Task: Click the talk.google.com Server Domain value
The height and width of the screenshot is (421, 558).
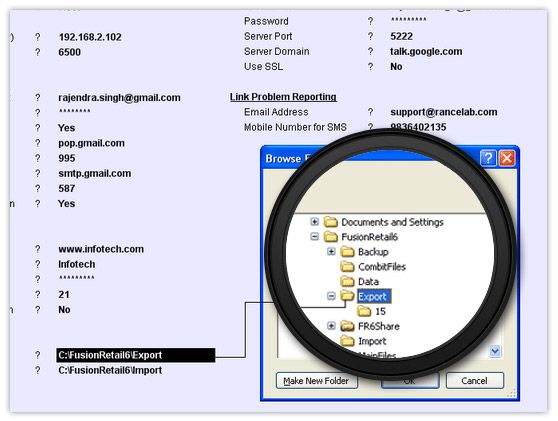Action: pyautogui.click(x=426, y=51)
